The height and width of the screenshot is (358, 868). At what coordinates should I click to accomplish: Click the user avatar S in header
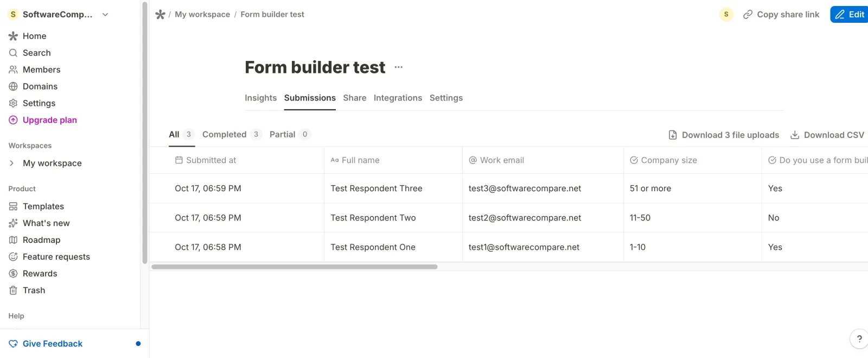click(726, 15)
